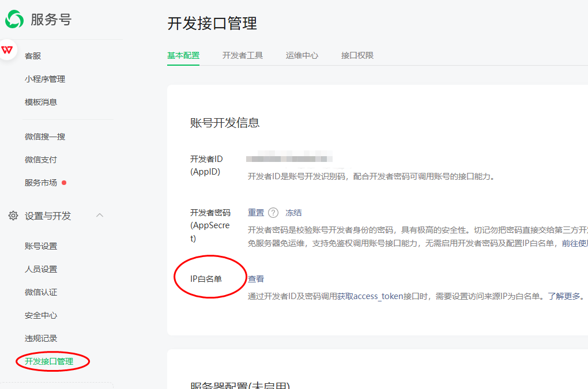
Task: Switch to the 基本配置 tab
Action: coord(183,55)
